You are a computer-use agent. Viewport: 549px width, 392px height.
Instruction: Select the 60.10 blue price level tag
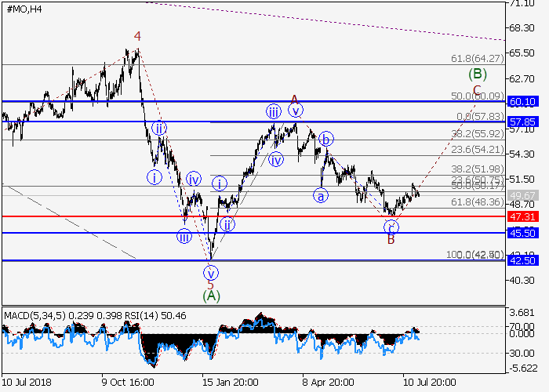click(x=522, y=102)
